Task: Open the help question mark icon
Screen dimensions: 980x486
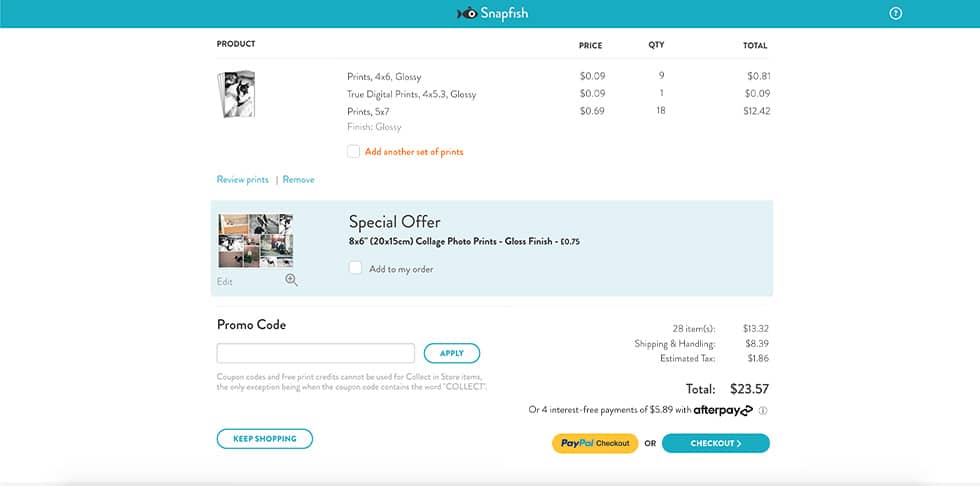Action: [x=896, y=13]
